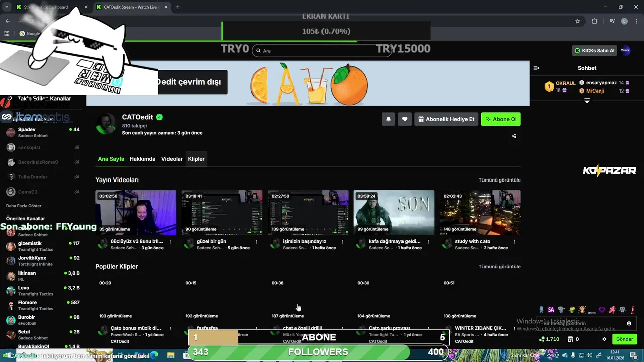Open the 02:02:43 'study with cato' thumbnail
644x362 pixels.
pos(480,213)
